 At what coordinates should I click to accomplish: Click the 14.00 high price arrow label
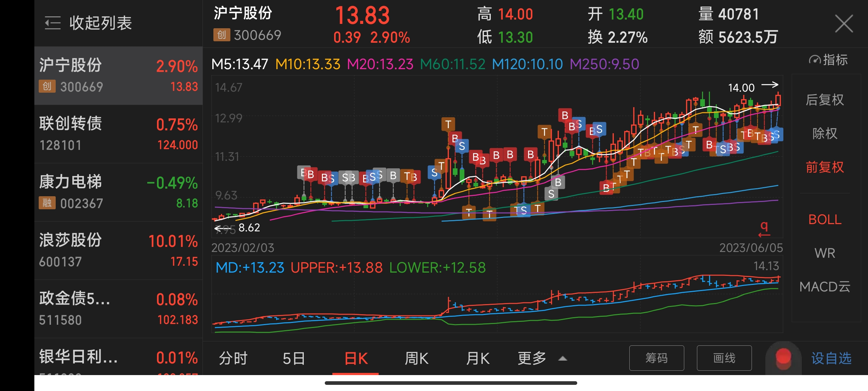point(752,87)
